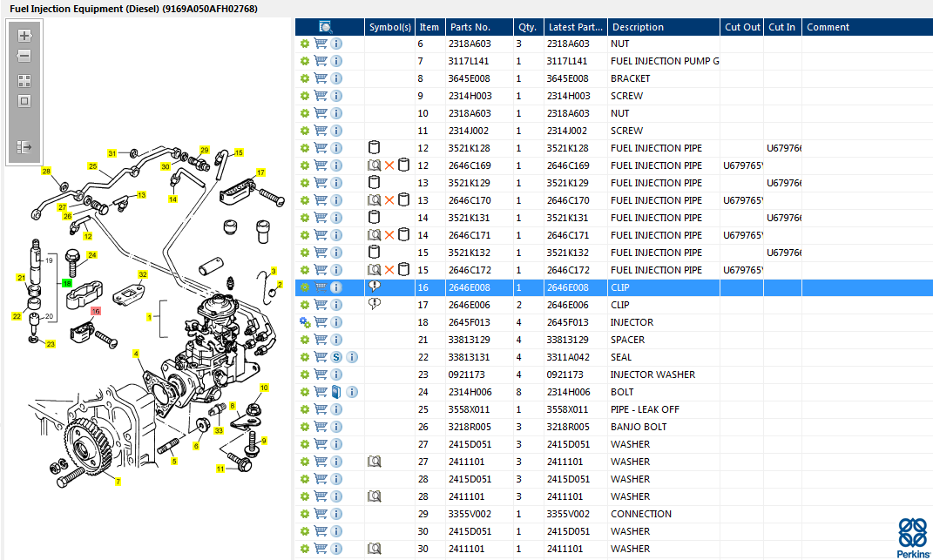Screen dimensions: 933x560
Task: Click the gear icon for INJECTOR row
Action: tap(305, 322)
